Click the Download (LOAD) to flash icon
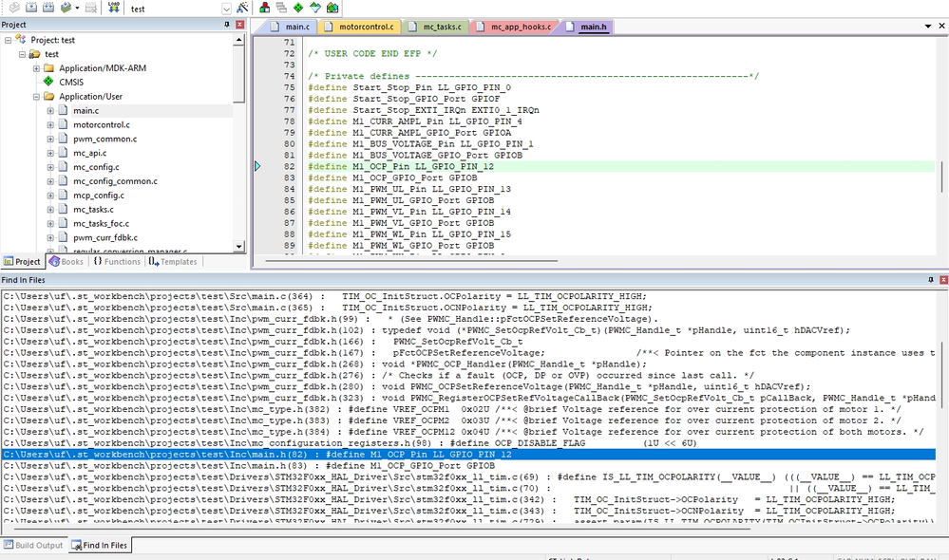The height and width of the screenshot is (560, 949). tap(113, 8)
